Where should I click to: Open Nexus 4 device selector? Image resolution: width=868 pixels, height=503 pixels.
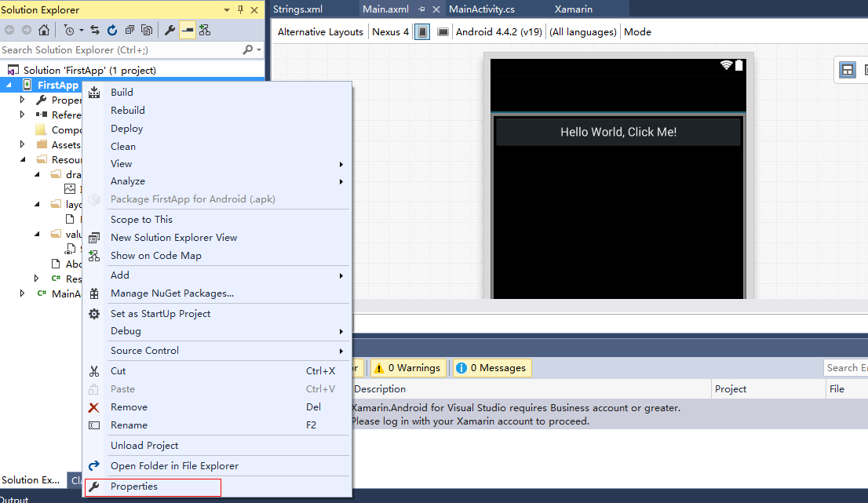pos(390,32)
